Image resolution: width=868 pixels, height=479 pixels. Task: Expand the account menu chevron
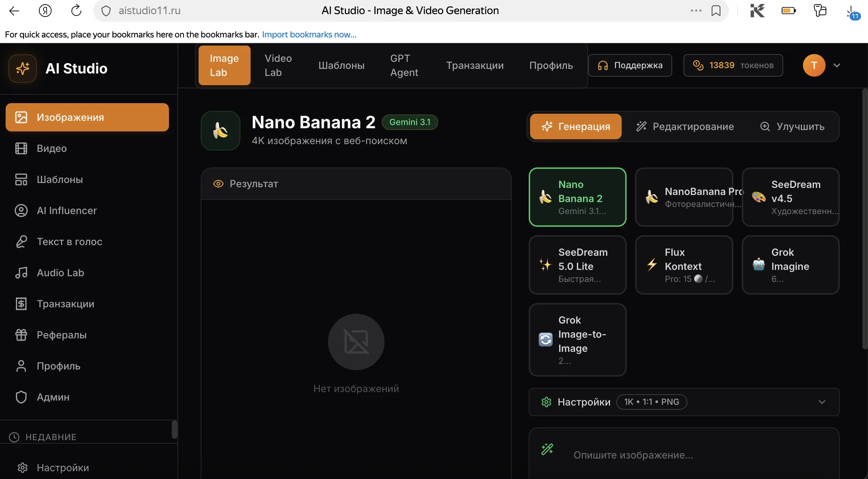tap(837, 66)
